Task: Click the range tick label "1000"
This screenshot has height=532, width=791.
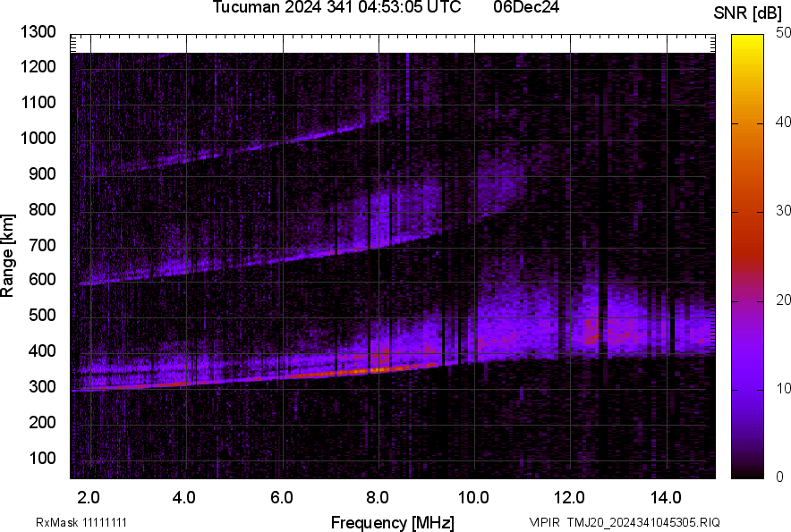Action: point(38,138)
